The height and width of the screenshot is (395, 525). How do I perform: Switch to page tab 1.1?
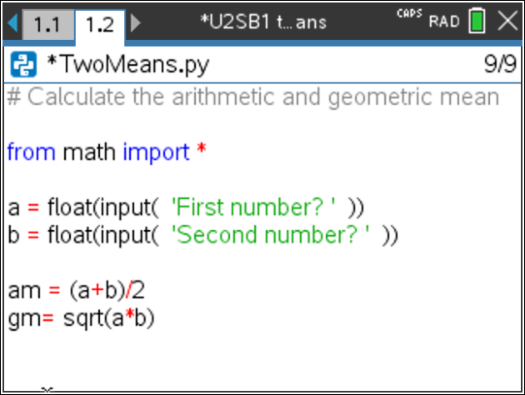coord(48,25)
